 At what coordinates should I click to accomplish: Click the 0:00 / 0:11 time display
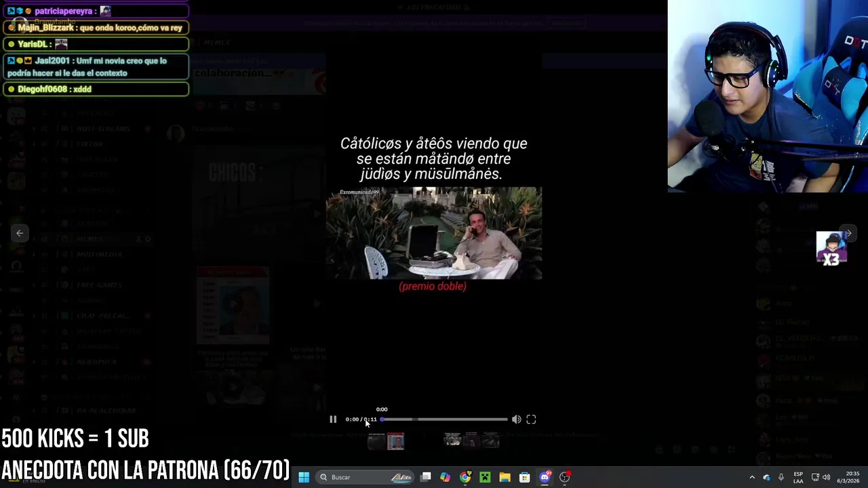(361, 420)
